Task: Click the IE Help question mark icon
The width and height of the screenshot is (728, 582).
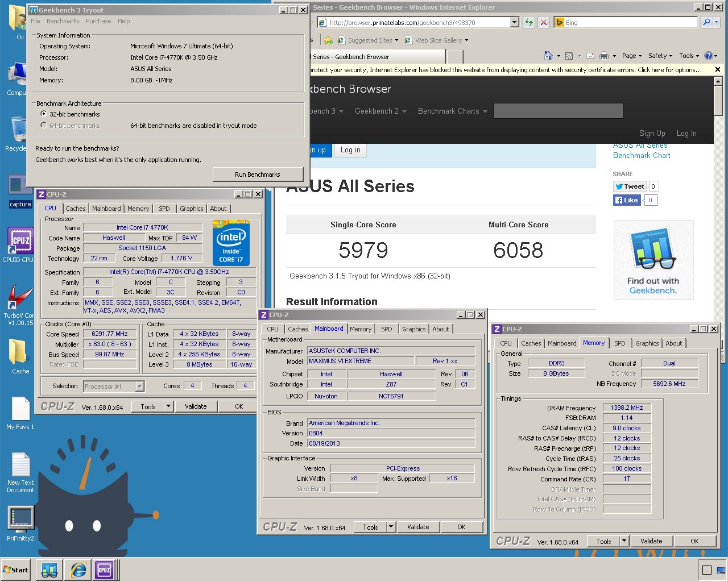Action: [709, 56]
